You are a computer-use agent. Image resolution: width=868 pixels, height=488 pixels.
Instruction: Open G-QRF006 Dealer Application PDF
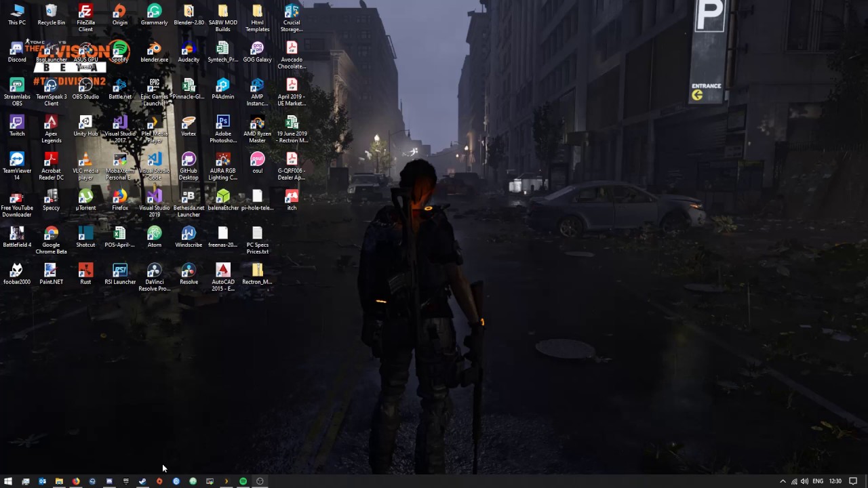[292, 166]
